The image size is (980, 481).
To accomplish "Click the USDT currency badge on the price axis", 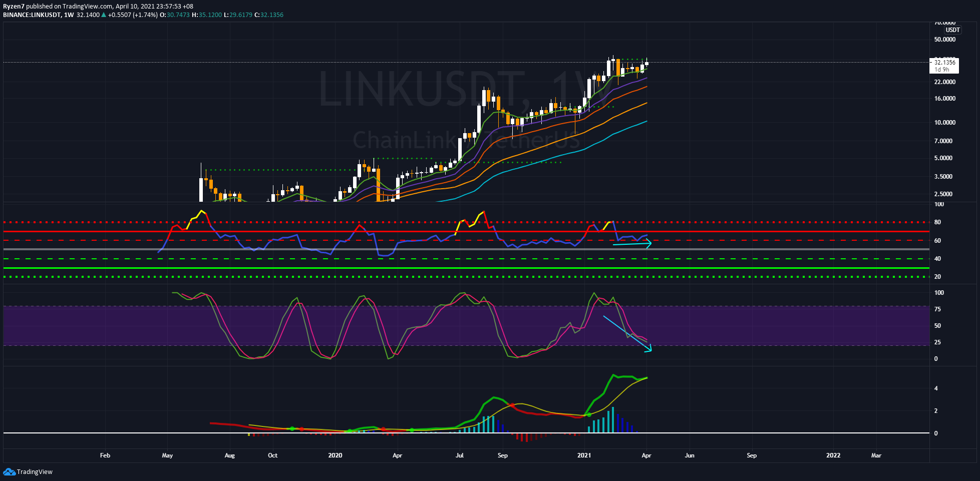I will click(x=952, y=30).
